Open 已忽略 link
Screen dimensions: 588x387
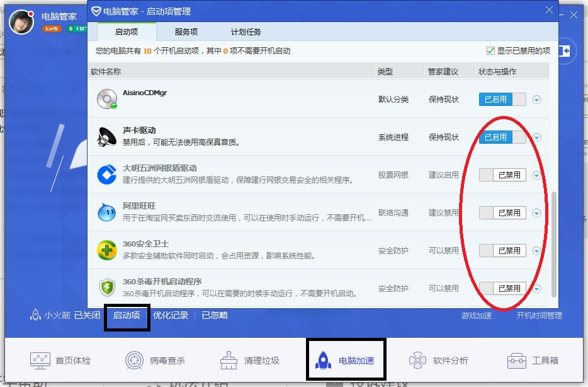coord(215,315)
